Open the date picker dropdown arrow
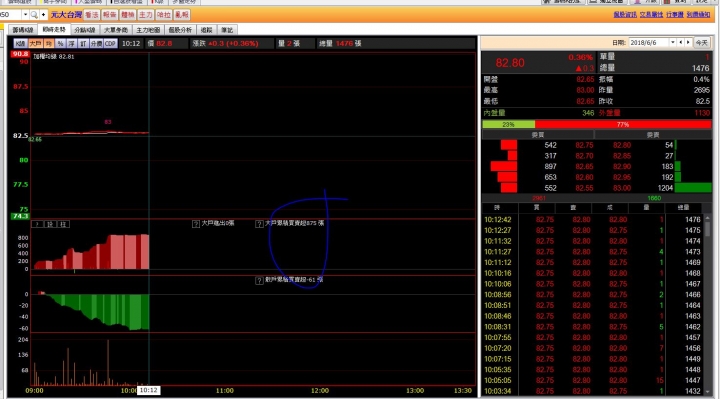 [x=673, y=42]
